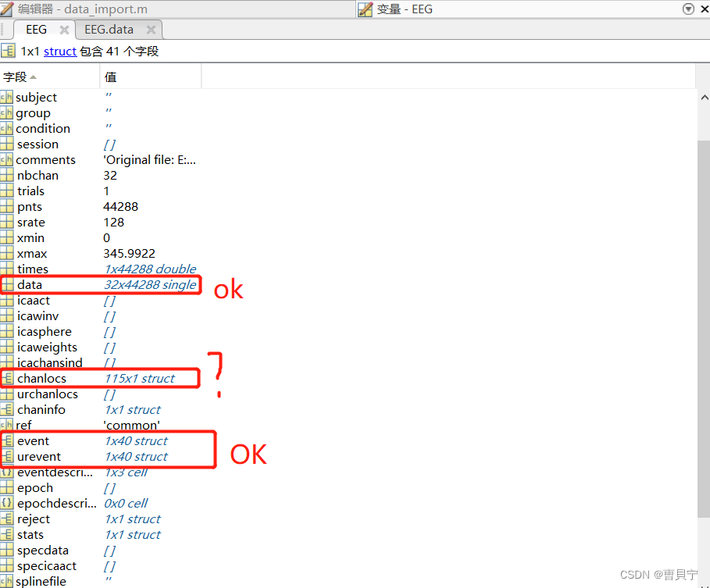The height and width of the screenshot is (588, 710).
Task: Select the '1x40 struct' value of urevent
Action: [136, 456]
